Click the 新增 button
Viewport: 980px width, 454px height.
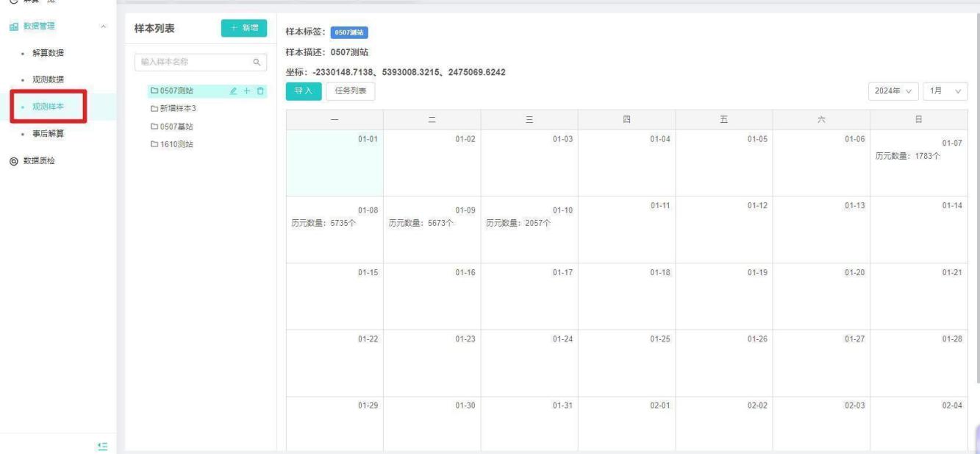(x=243, y=28)
